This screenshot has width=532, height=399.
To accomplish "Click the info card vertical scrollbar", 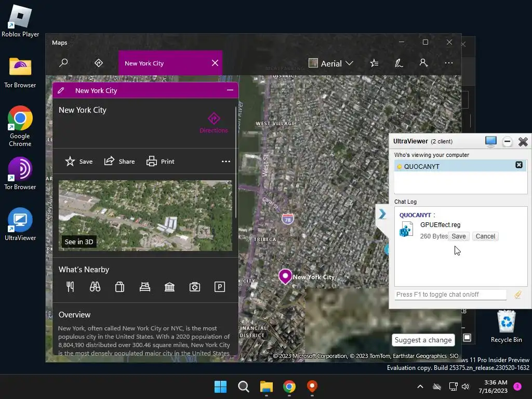I will [235, 162].
